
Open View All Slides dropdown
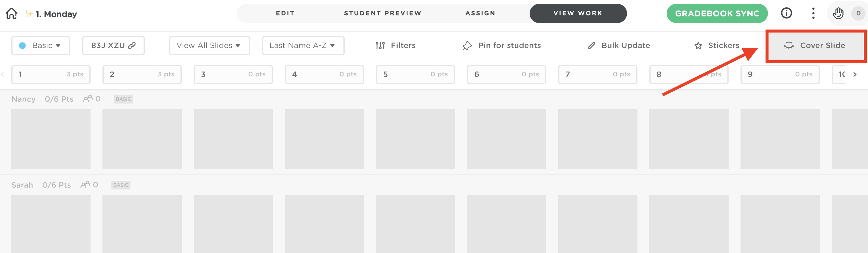[x=209, y=46]
